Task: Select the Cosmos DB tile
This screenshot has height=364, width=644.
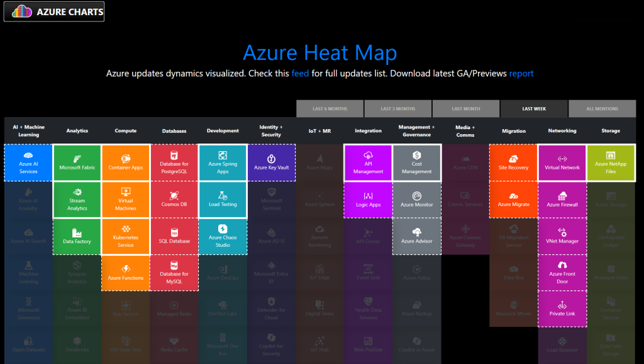Action: pyautogui.click(x=174, y=200)
